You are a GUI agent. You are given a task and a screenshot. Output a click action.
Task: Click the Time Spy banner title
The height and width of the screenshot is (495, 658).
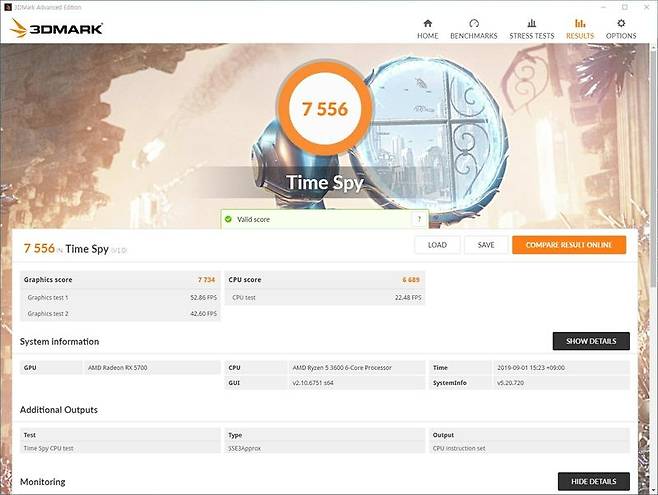coord(325,183)
